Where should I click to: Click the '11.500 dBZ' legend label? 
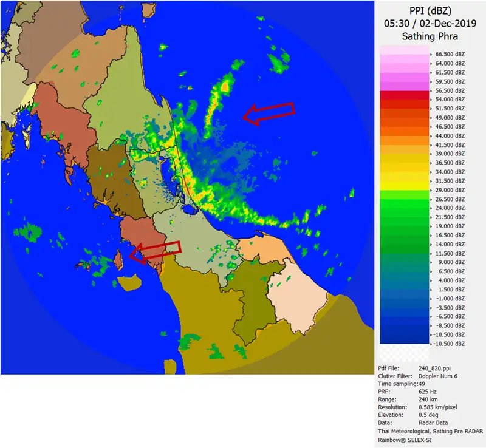pyautogui.click(x=450, y=253)
